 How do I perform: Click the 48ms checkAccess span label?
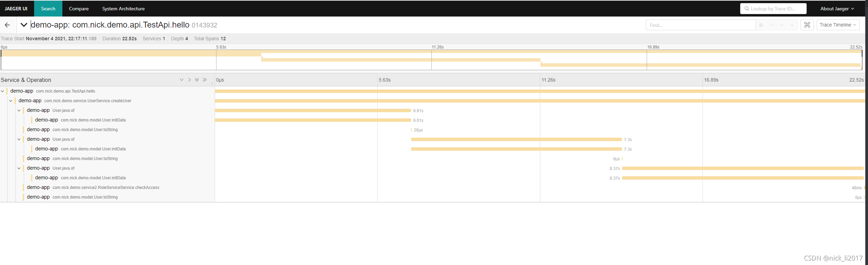point(857,188)
